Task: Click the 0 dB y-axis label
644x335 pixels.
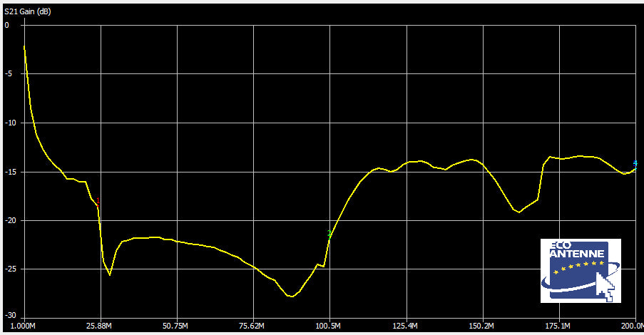Action: 7,25
